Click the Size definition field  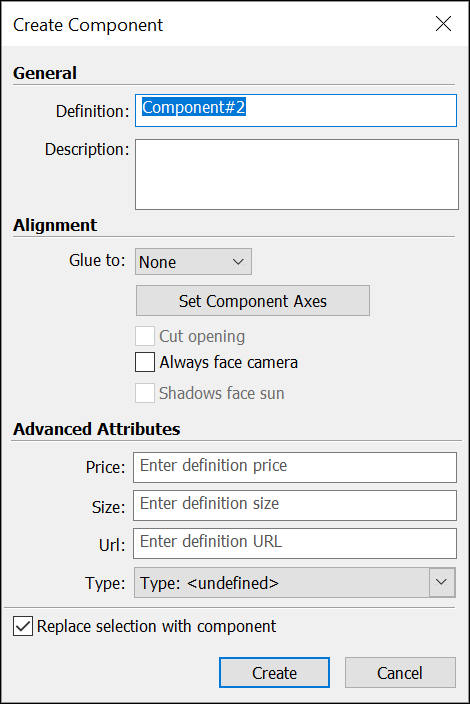(x=295, y=506)
